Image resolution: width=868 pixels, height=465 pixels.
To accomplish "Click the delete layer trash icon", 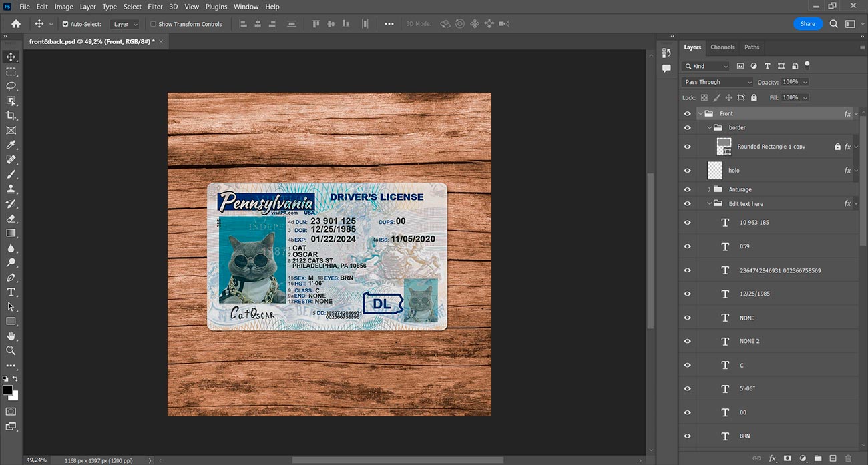I will pyautogui.click(x=849, y=458).
